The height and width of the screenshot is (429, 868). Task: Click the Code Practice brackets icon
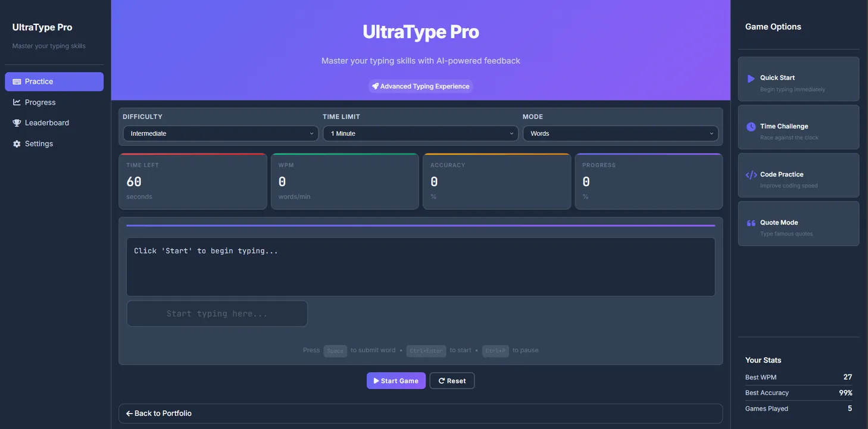pos(751,175)
